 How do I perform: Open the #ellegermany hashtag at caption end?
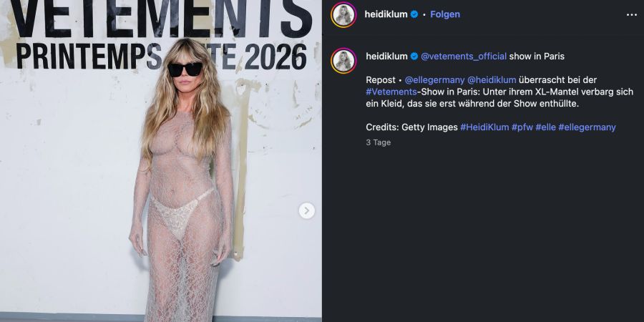[x=587, y=127]
